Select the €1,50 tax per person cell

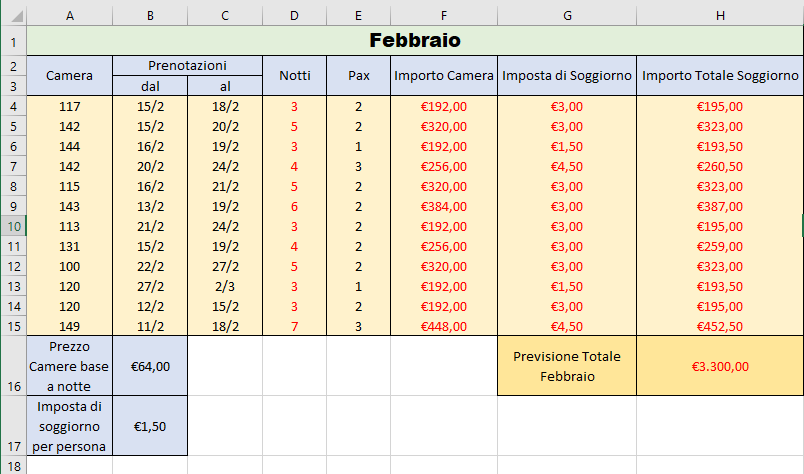tap(150, 426)
